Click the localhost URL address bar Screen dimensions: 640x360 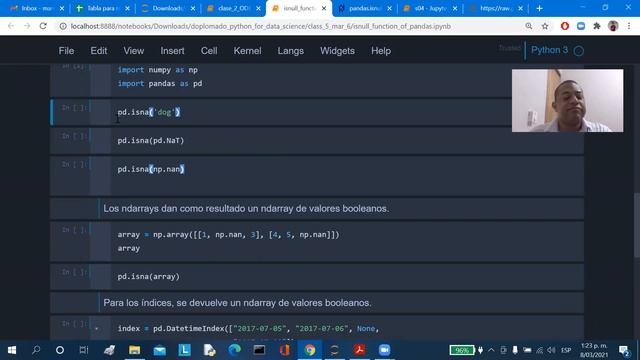[x=260, y=26]
